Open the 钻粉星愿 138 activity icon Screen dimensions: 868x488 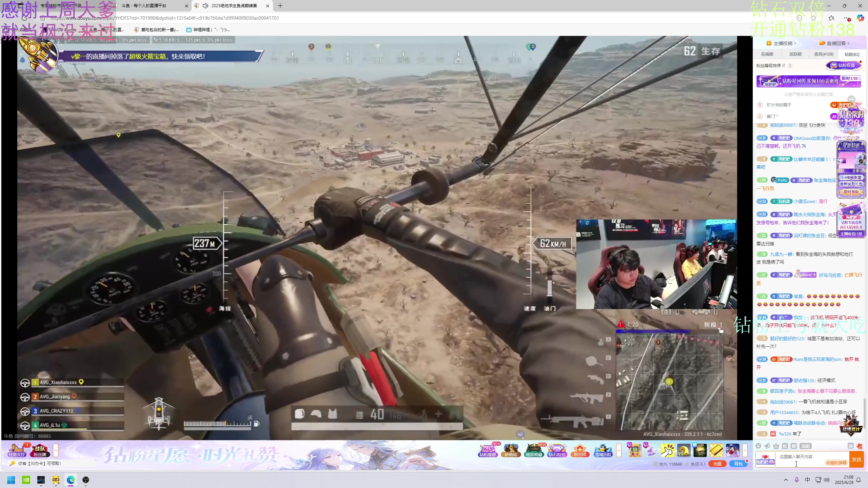coord(488,450)
